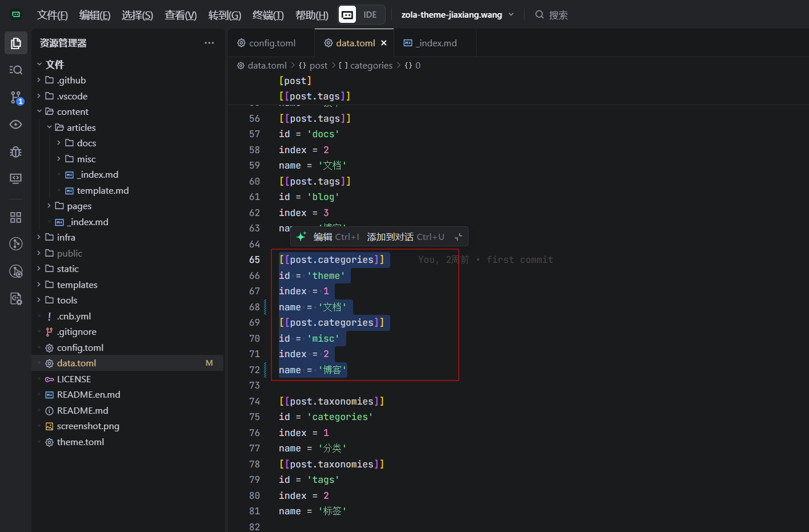Click the eye-shaped icon in activity bar
The width and height of the screenshot is (809, 532).
click(x=16, y=124)
